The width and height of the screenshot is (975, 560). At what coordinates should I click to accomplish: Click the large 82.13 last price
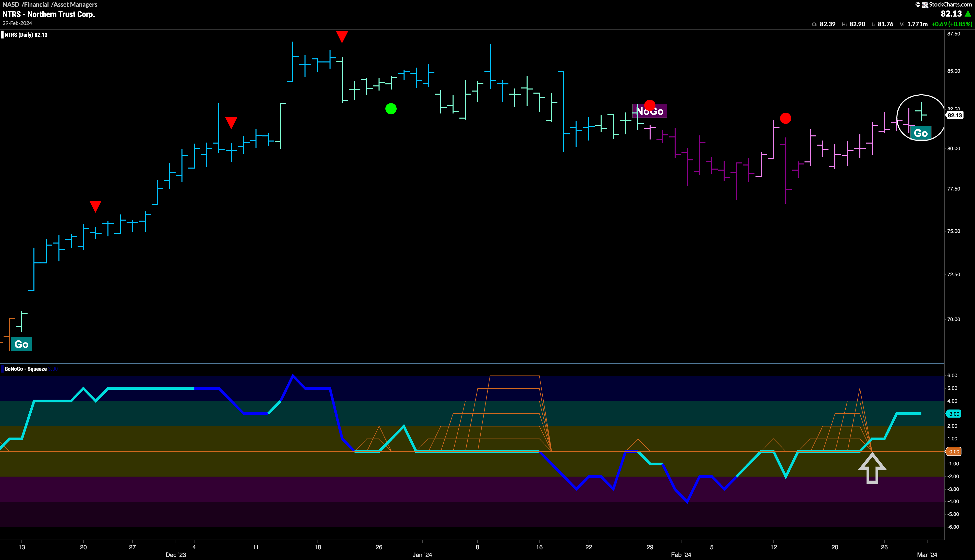(951, 14)
